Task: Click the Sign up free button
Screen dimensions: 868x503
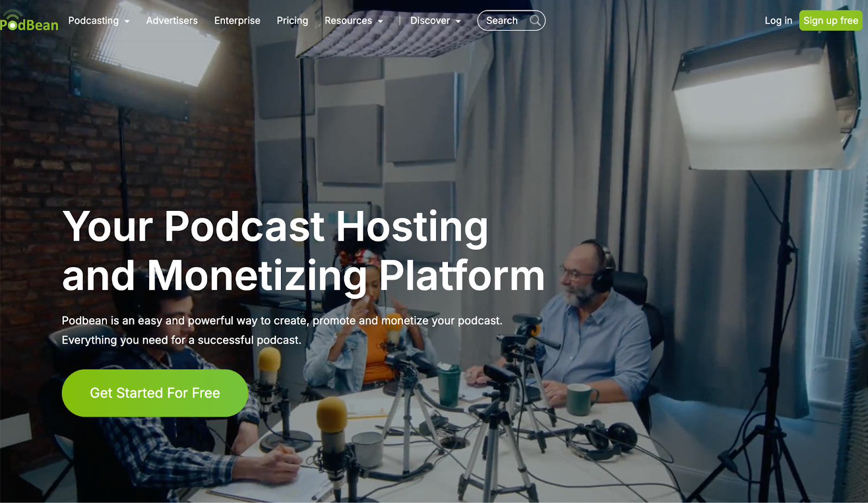Action: click(831, 21)
